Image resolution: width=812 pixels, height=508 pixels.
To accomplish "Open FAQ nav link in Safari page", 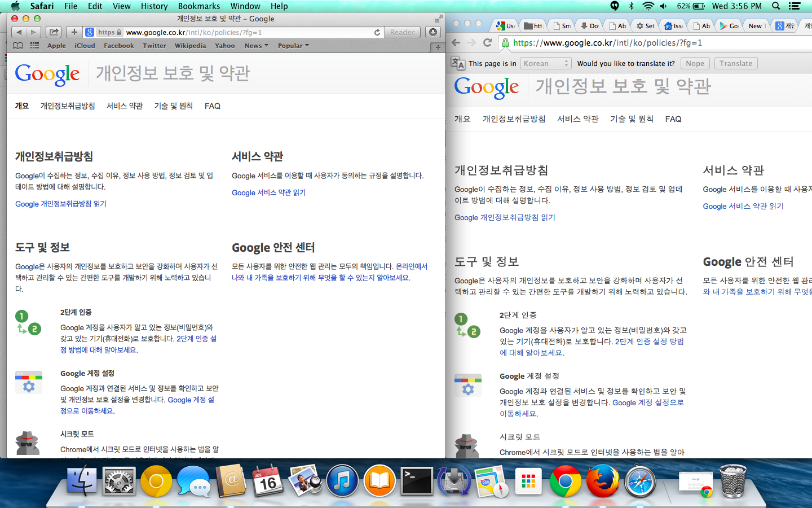I will [x=213, y=106].
